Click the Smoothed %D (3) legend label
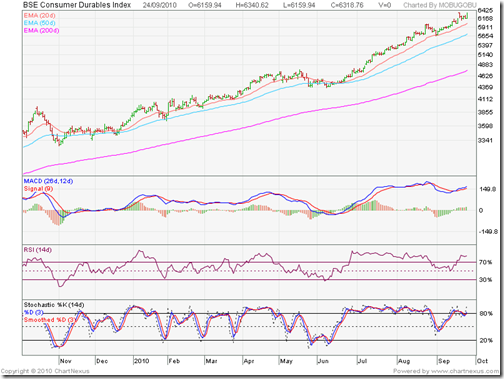The height and width of the screenshot is (379, 504). click(x=50, y=320)
